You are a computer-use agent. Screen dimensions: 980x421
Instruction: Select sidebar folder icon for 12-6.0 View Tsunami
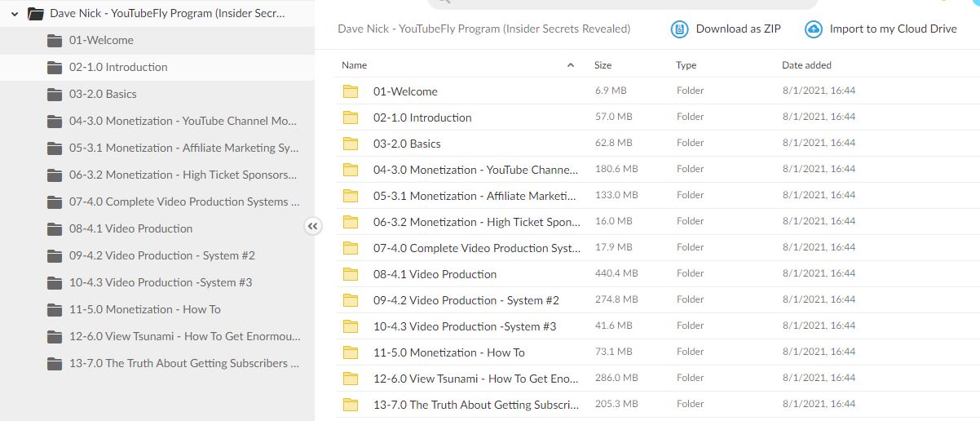pyautogui.click(x=55, y=336)
